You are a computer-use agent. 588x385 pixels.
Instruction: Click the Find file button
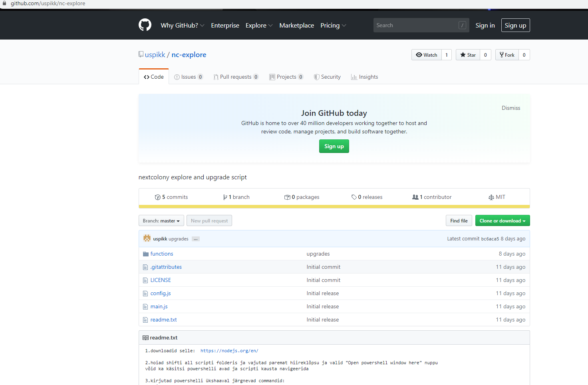[459, 221]
